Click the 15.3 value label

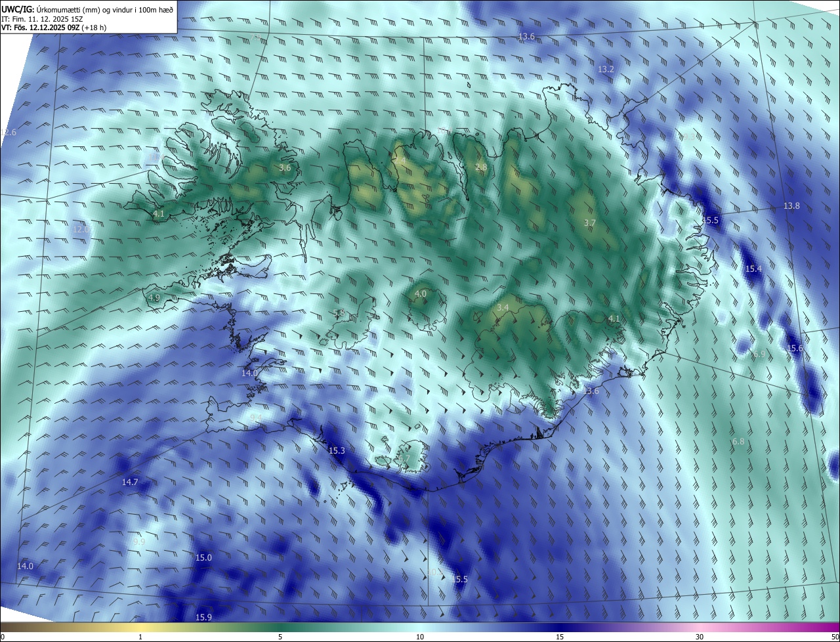pos(337,450)
